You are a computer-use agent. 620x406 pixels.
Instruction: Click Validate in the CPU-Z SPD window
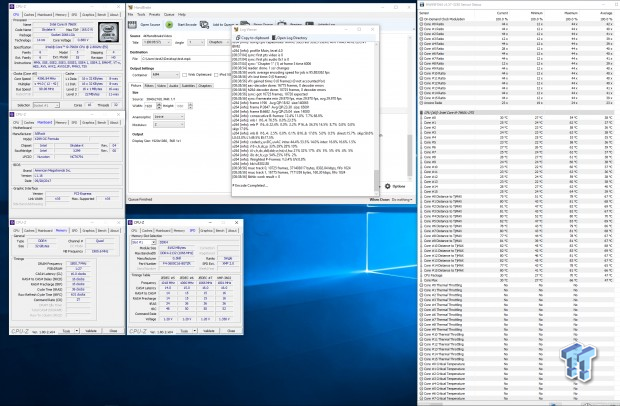tap(209, 330)
